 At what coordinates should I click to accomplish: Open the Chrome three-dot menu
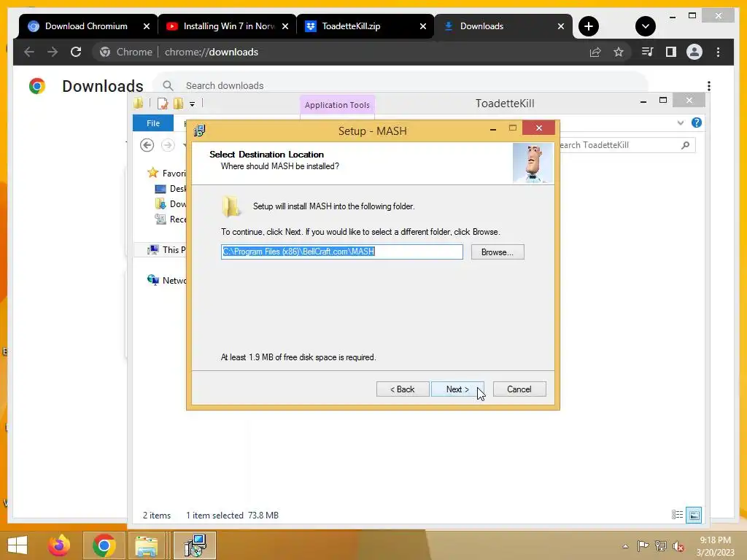click(x=718, y=52)
